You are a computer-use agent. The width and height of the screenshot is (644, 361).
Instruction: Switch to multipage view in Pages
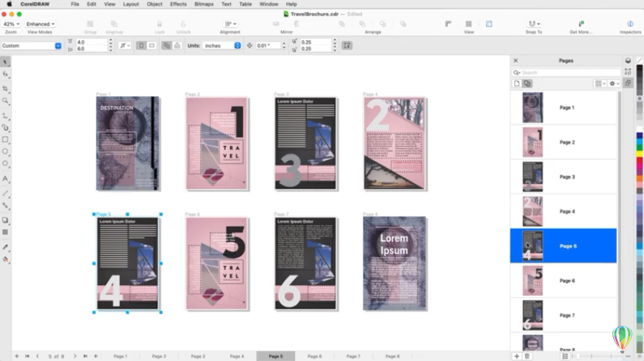(527, 84)
